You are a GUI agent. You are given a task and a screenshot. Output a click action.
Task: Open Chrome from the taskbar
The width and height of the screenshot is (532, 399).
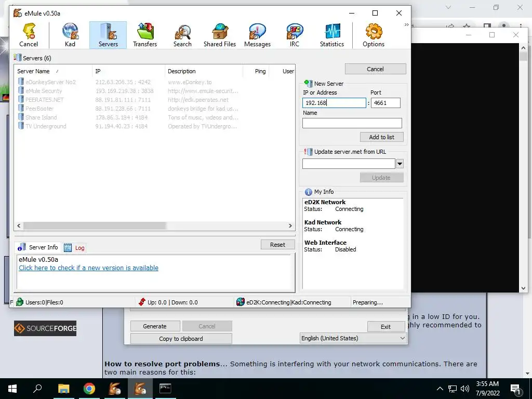tap(89, 389)
